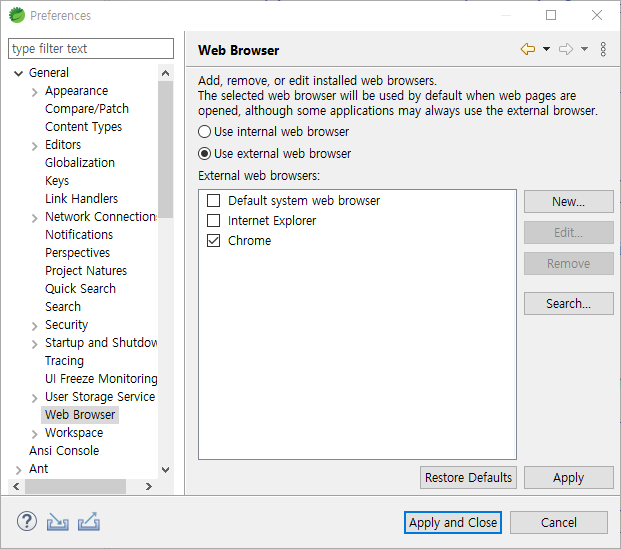This screenshot has height=549, width=621.
Task: Collapse the General tree node
Action: (18, 73)
